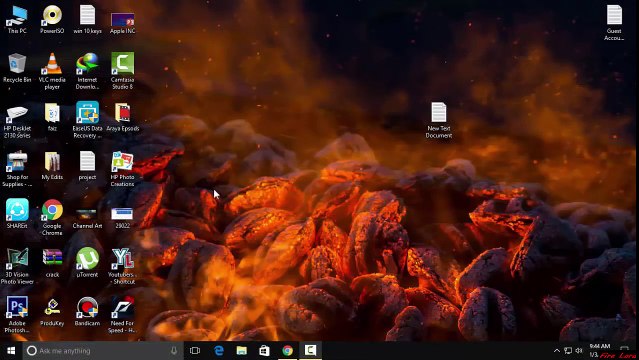
Task: Select HP Deskjet 2130 series shortcut
Action: pos(17,121)
